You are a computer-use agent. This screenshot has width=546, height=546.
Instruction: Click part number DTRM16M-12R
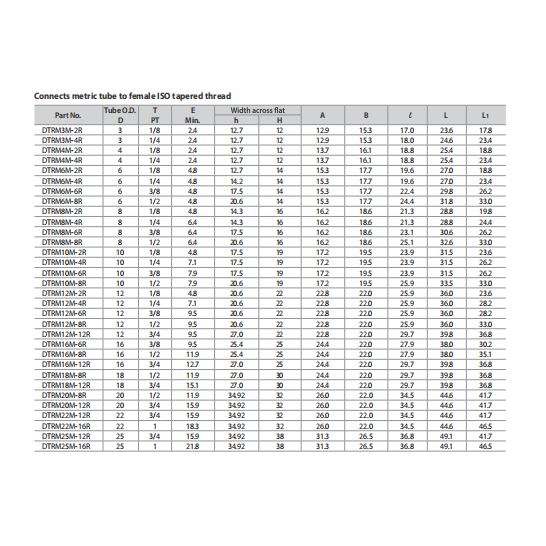click(66, 365)
